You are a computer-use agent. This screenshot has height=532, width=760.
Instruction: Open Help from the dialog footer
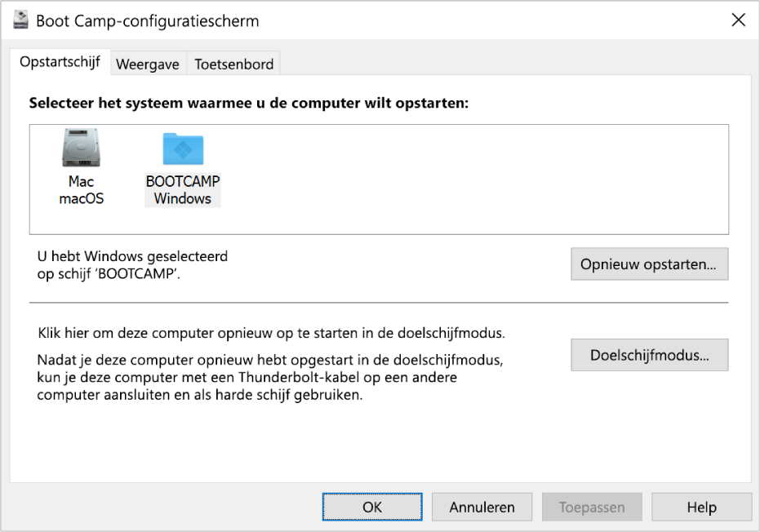coord(701,507)
